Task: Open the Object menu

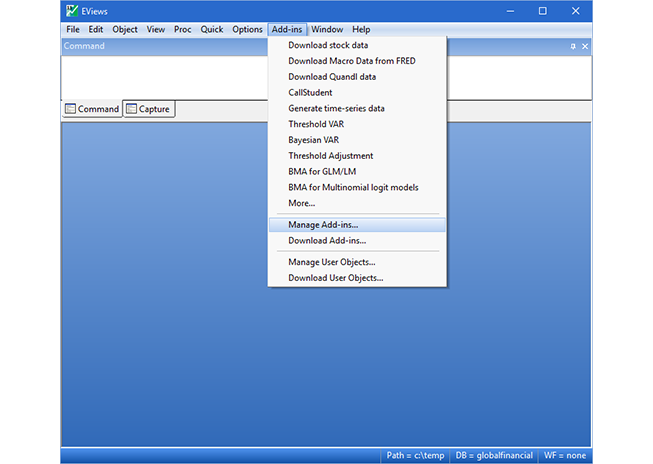Action: [x=125, y=30]
